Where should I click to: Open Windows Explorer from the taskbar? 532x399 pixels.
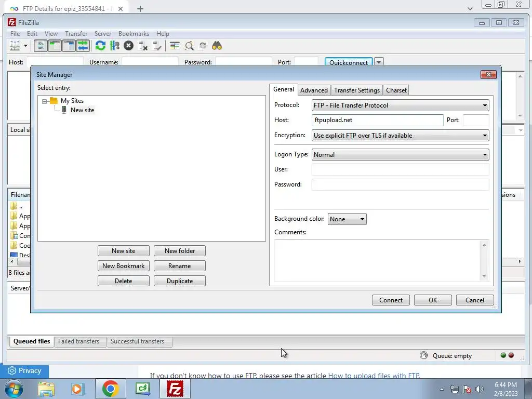click(46, 389)
